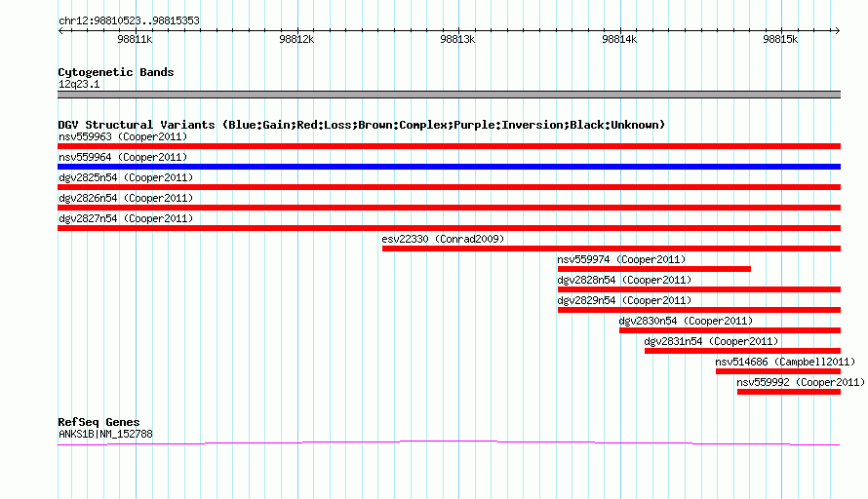
Task: Open the nsv514686 (Campbell2011) red bar
Action: click(x=777, y=371)
